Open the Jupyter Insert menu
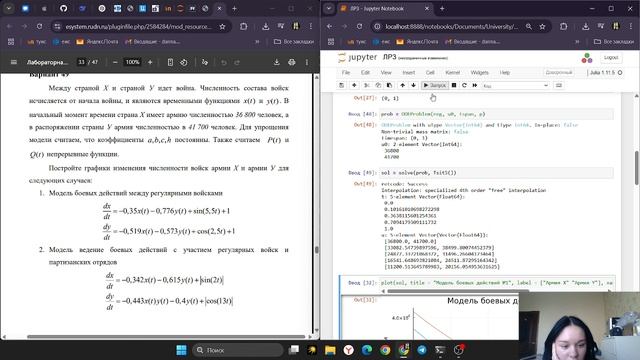This screenshot has height=360, width=640. pos(409,73)
